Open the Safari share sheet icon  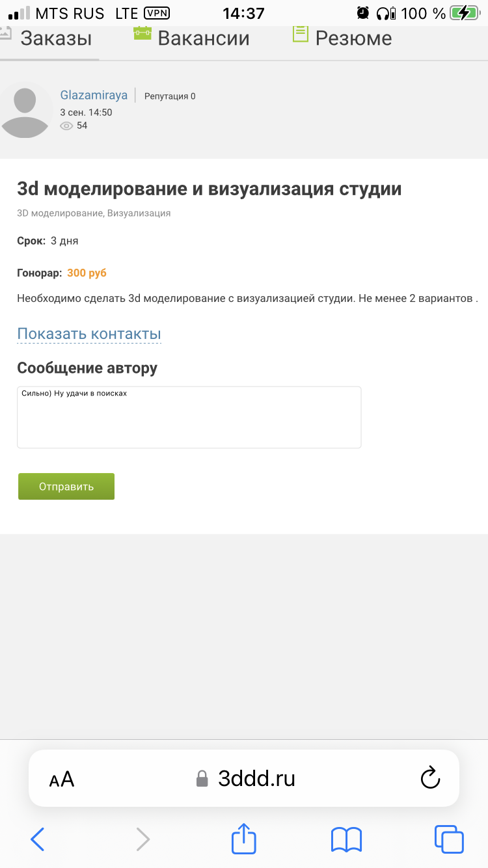(x=244, y=838)
